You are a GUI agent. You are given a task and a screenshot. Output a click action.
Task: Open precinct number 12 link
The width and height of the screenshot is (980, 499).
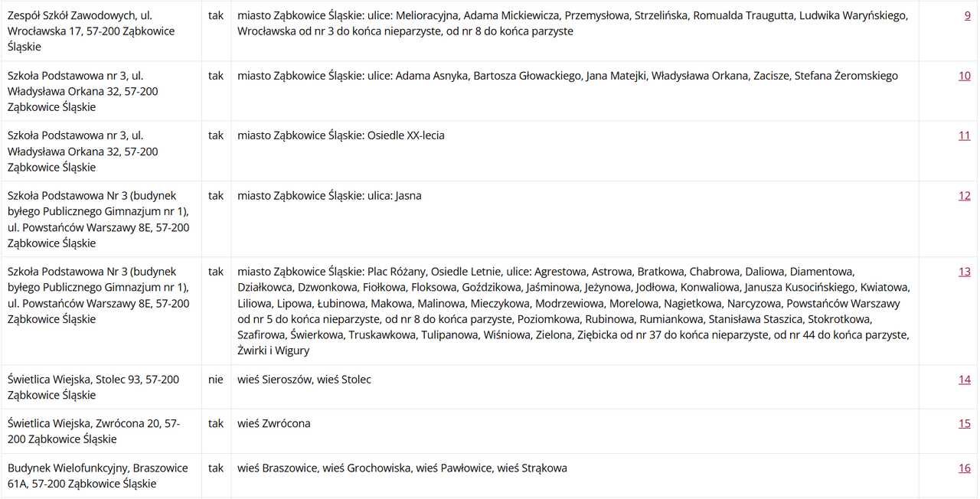pyautogui.click(x=964, y=196)
